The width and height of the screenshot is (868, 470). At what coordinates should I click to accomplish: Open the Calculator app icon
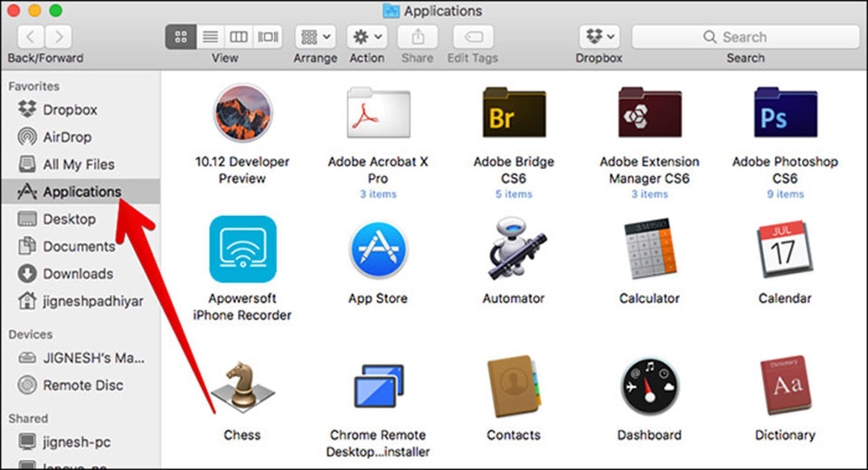coord(650,249)
